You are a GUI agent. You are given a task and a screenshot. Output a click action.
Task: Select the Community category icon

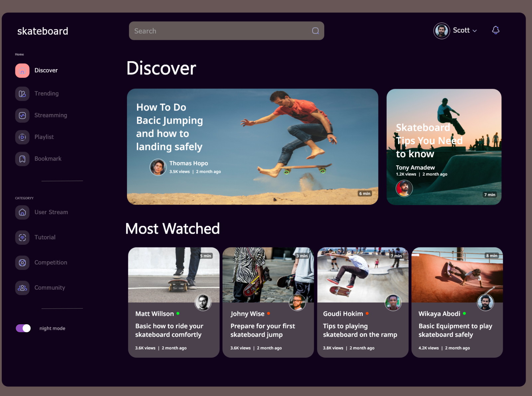[22, 288]
